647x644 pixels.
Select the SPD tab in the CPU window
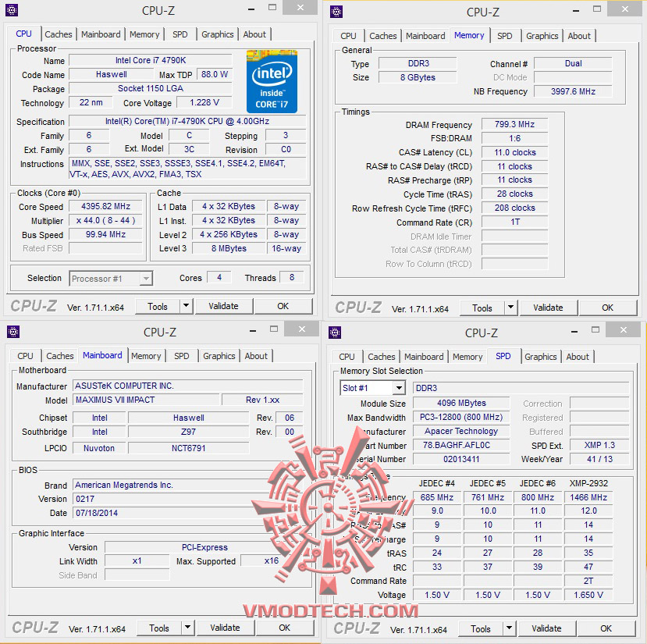(x=180, y=34)
